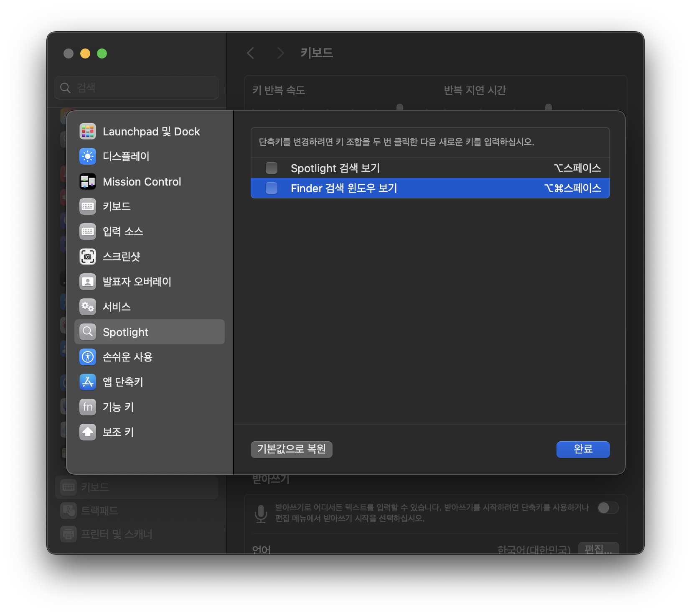Select 보조 키 in the list
The width and height of the screenshot is (691, 616).
point(150,432)
